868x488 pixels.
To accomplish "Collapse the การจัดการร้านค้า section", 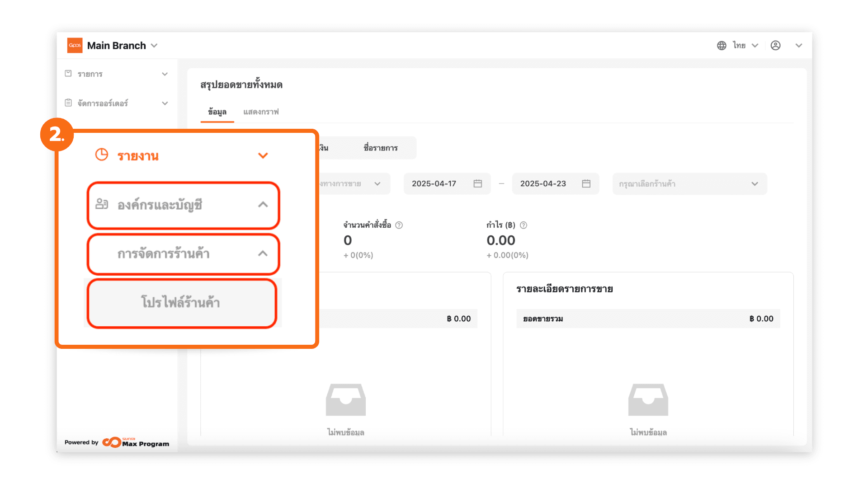I will point(263,253).
